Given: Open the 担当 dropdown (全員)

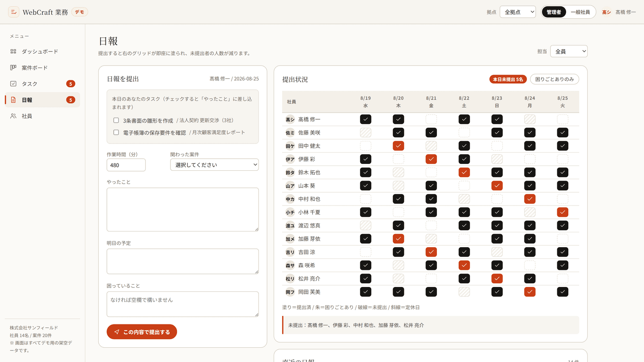Looking at the screenshot, I should click(569, 51).
